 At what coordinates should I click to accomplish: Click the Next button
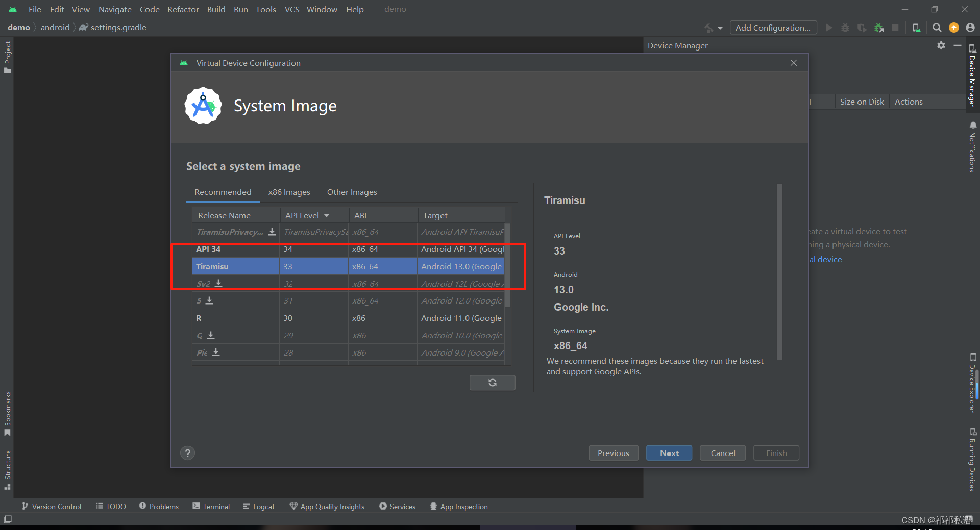pos(669,453)
